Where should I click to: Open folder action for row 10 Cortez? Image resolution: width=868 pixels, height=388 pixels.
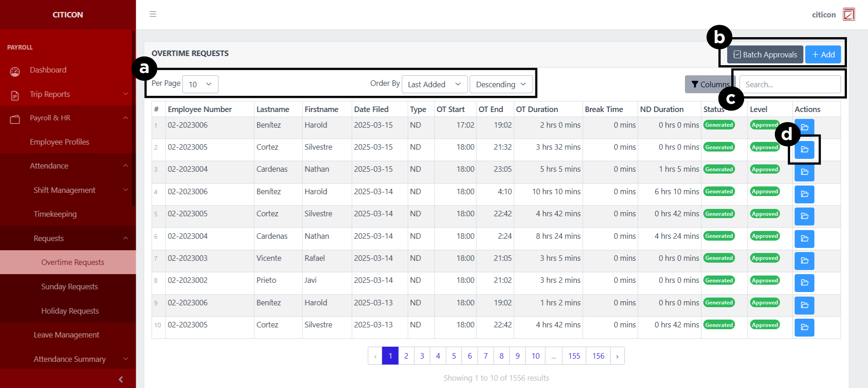[x=804, y=327]
